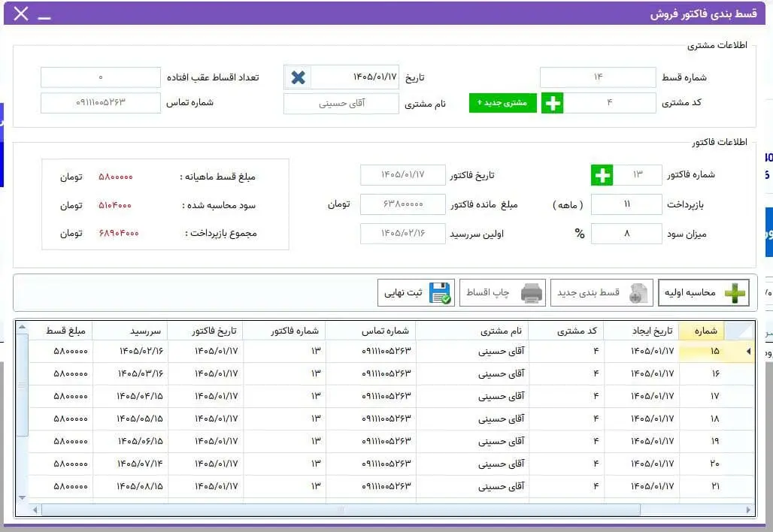Sort by مبلغ قسط column header

pyautogui.click(x=61, y=331)
